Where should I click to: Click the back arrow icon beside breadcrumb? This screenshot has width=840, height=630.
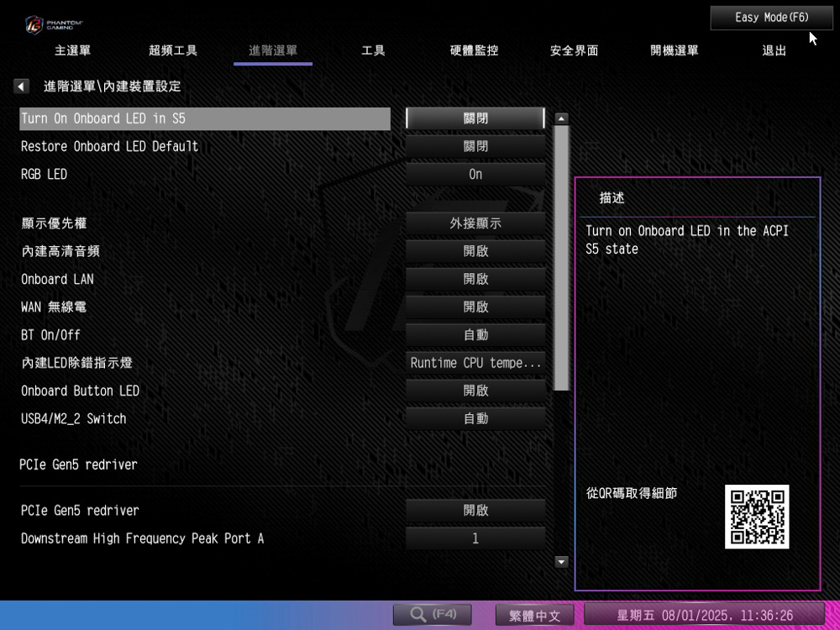pyautogui.click(x=21, y=87)
